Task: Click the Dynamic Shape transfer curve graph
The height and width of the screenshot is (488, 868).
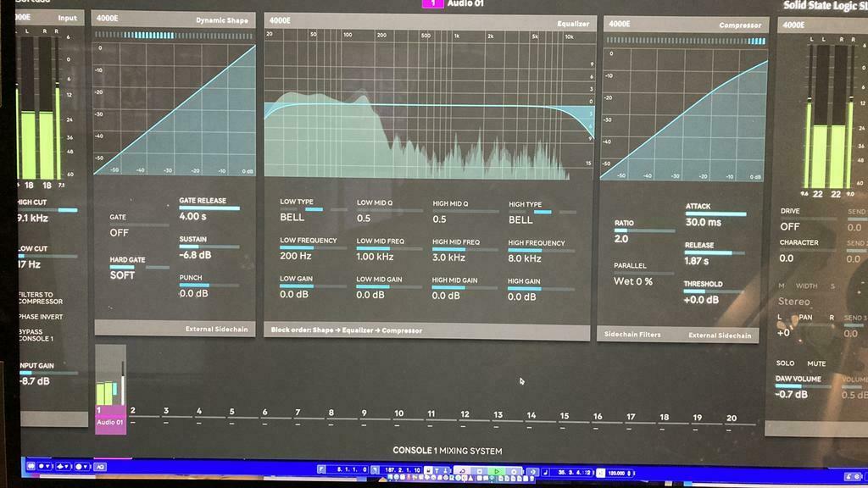Action: (175, 109)
